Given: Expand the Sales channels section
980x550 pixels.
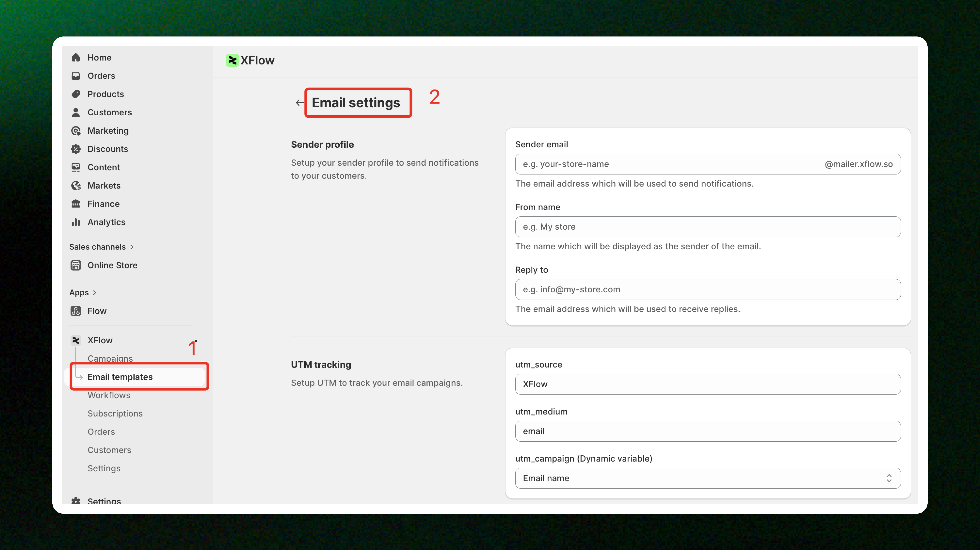Looking at the screenshot, I should [x=101, y=247].
